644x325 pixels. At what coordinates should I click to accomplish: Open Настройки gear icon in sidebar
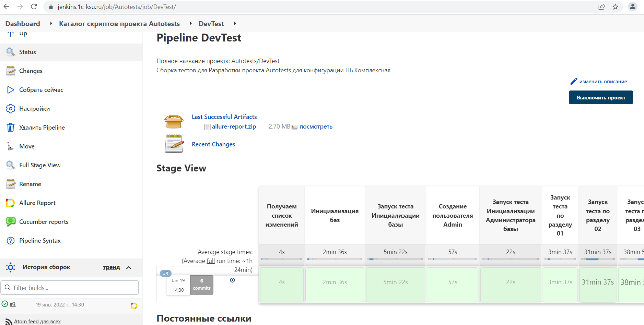(x=11, y=109)
